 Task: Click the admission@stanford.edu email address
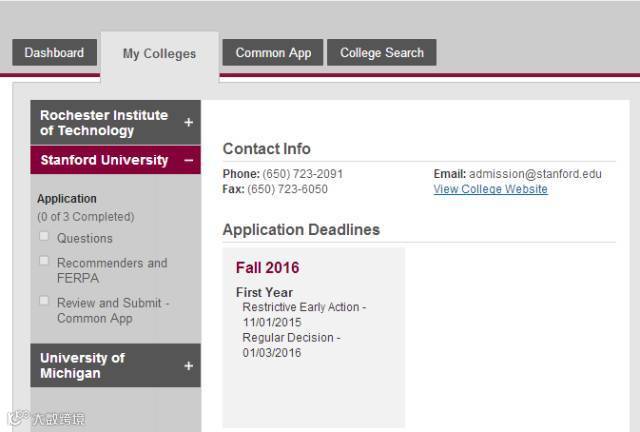point(535,174)
